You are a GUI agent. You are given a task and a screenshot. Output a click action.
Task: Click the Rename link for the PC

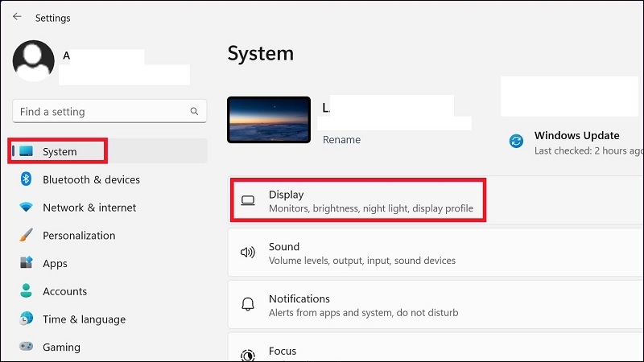[341, 139]
